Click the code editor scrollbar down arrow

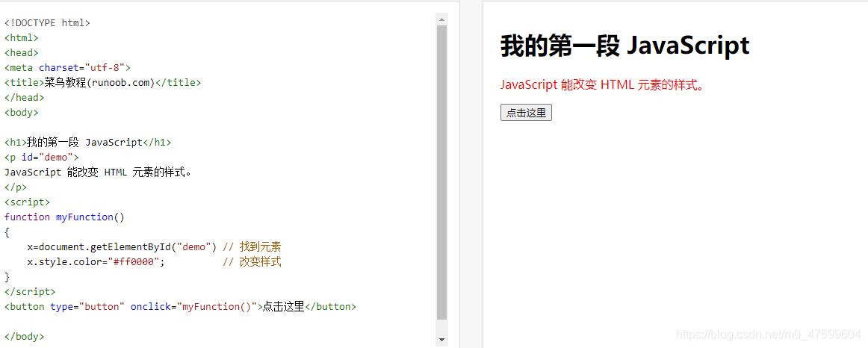[441, 339]
